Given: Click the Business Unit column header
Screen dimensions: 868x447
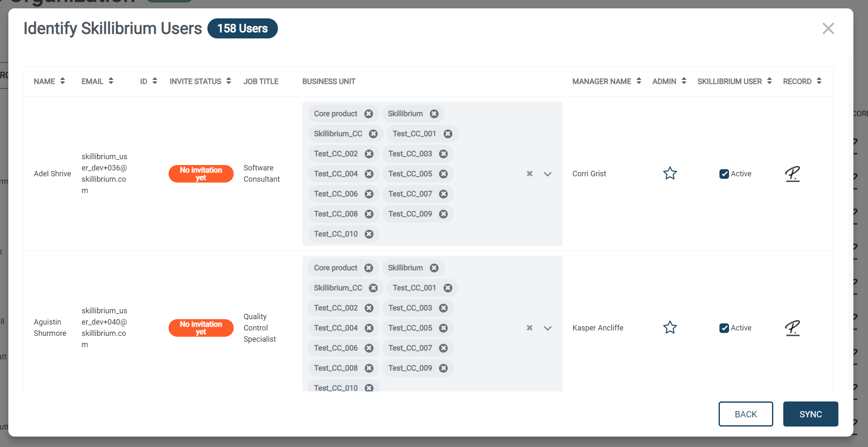Looking at the screenshot, I should click(x=329, y=81).
